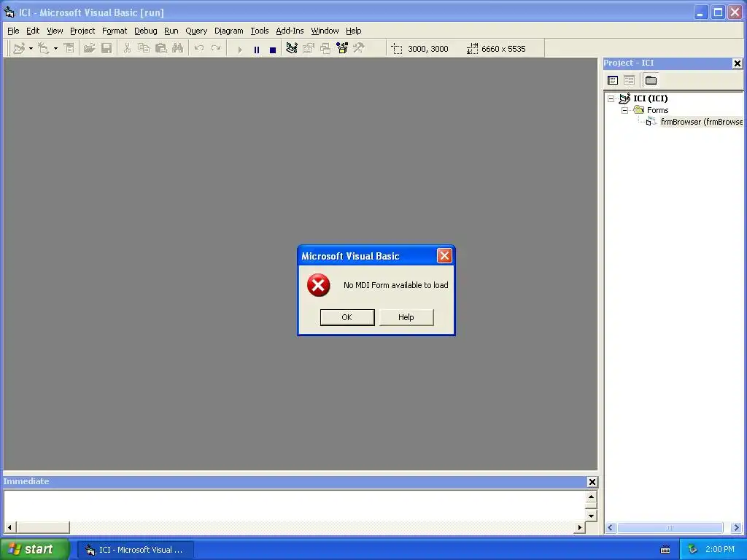This screenshot has width=747, height=560.
Task: Select the Forms folder in project tree
Action: pyautogui.click(x=657, y=110)
